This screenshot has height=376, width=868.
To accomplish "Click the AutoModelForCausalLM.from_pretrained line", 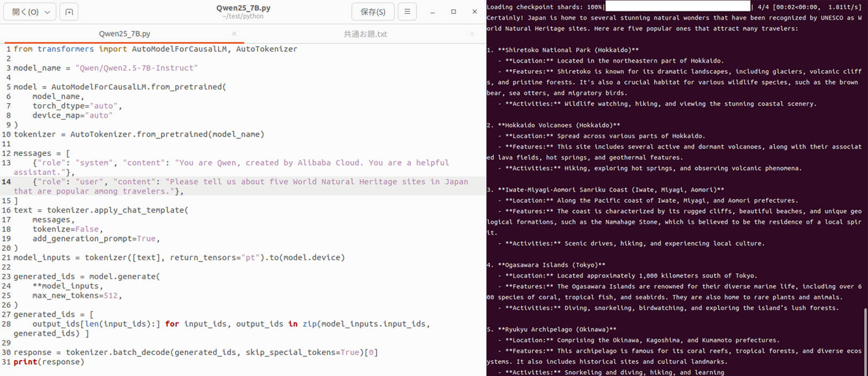I will click(x=120, y=87).
